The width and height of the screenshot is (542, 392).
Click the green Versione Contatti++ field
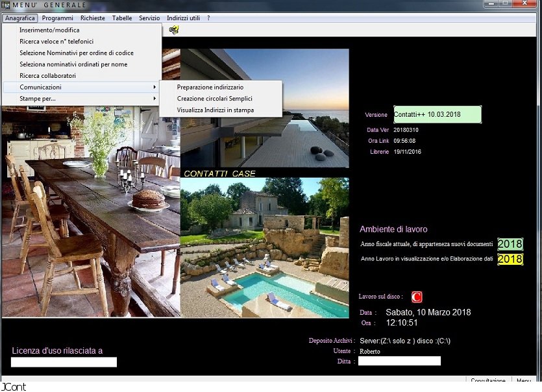437,115
